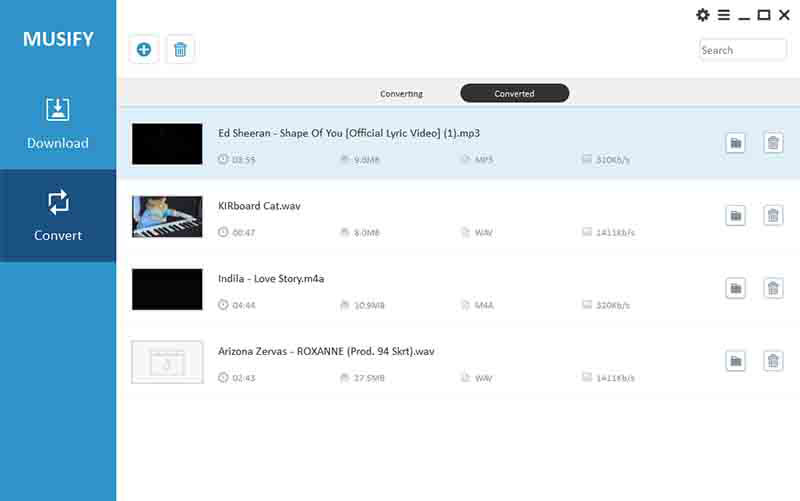Open the hamburger menu icon
Viewport: 800px width, 501px height.
click(x=723, y=15)
